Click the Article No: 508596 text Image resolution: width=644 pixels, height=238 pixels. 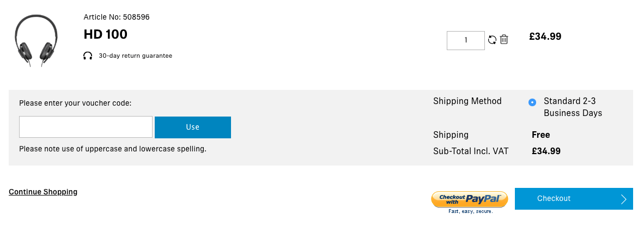click(117, 17)
